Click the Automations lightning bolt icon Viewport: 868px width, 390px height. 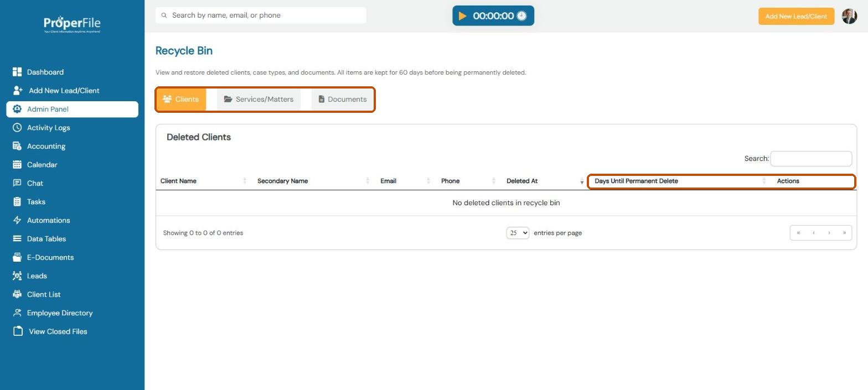tap(17, 220)
